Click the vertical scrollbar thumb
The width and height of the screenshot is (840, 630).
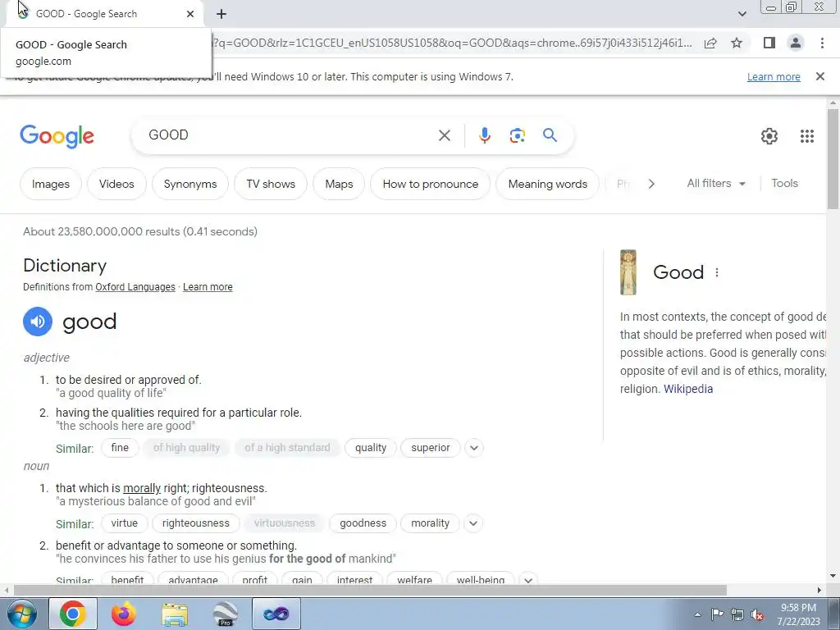[x=833, y=159]
